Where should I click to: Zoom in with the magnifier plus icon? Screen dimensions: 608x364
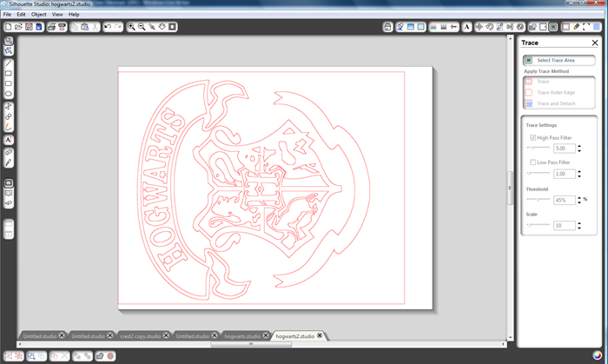131,27
